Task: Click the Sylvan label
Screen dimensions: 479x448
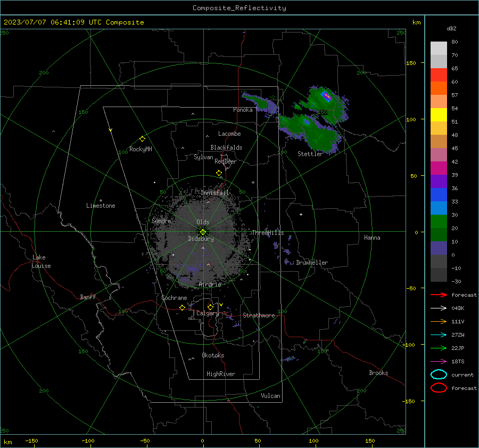Action: (203, 157)
